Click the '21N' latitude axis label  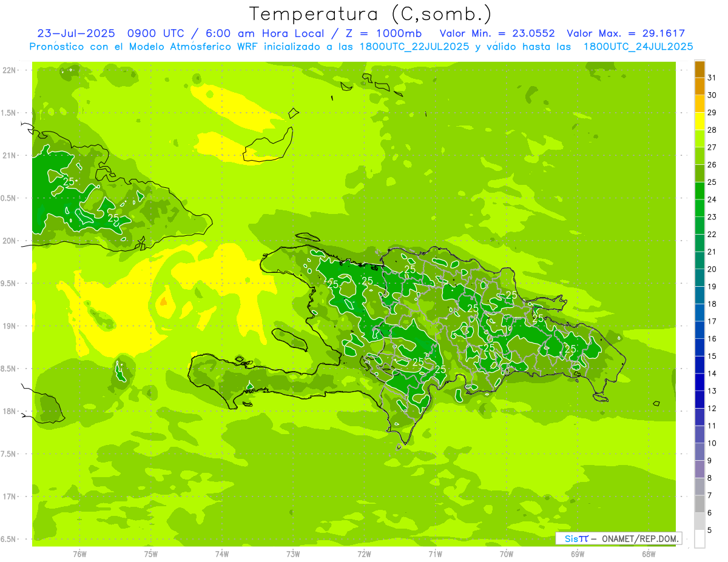[x=10, y=156]
